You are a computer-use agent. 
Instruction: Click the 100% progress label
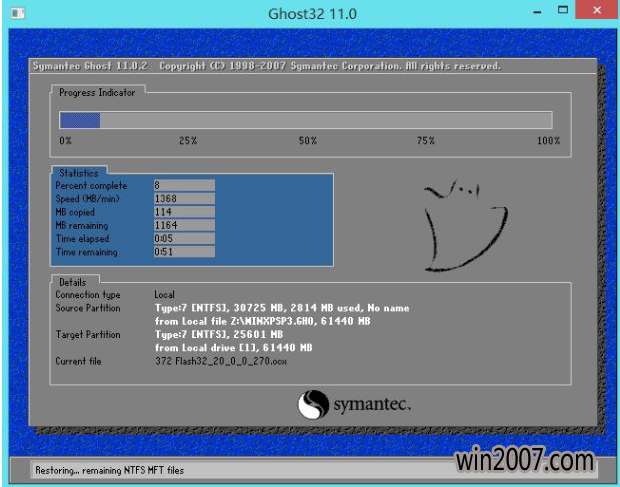[548, 141]
